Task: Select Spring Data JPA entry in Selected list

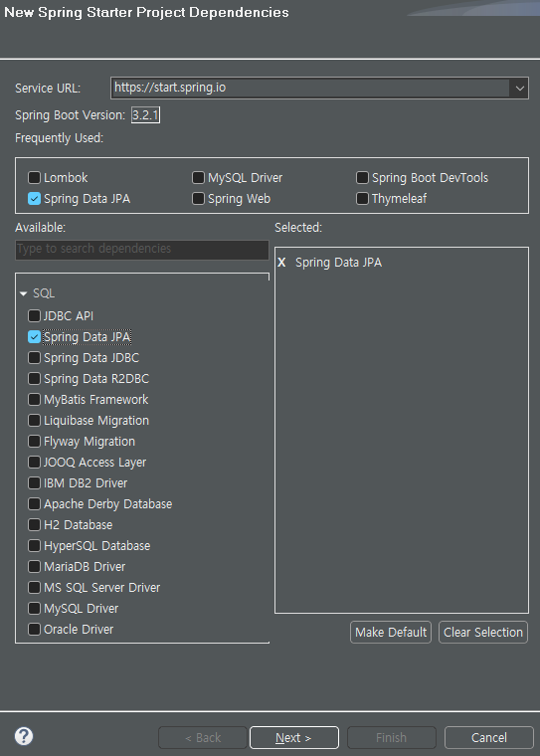Action: (338, 263)
